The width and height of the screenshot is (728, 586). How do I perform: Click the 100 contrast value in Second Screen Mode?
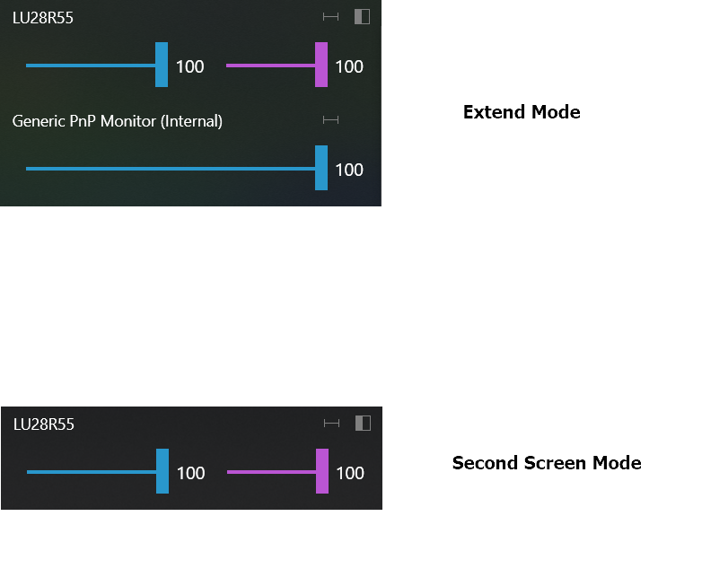[x=349, y=473]
